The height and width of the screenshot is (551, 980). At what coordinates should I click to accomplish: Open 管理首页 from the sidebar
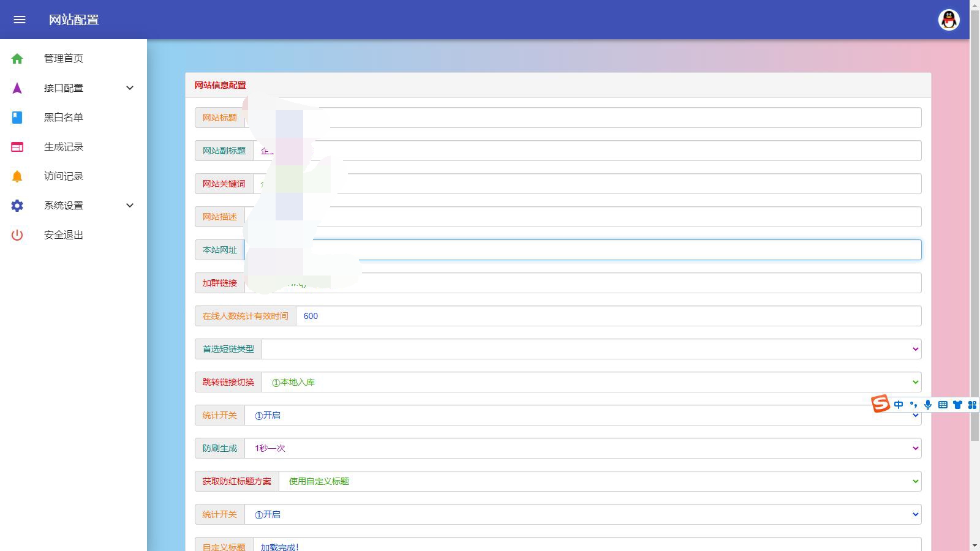(64, 59)
